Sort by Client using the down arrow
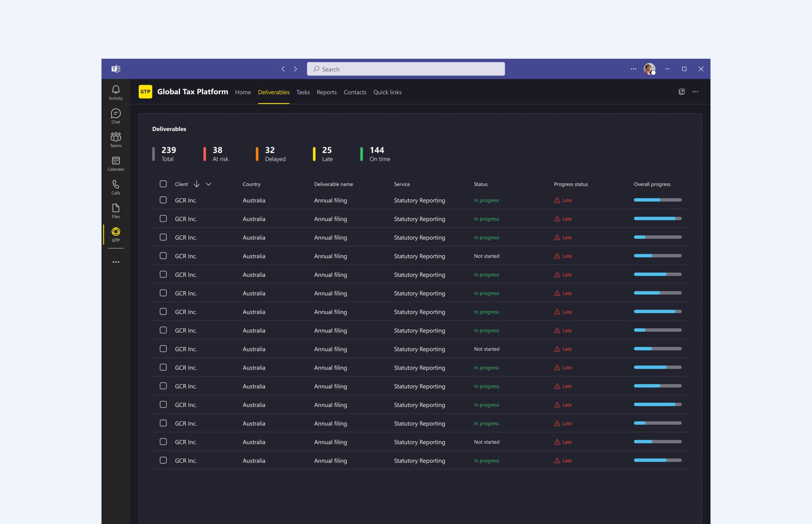Viewport: 812px width, 524px height. tap(196, 184)
